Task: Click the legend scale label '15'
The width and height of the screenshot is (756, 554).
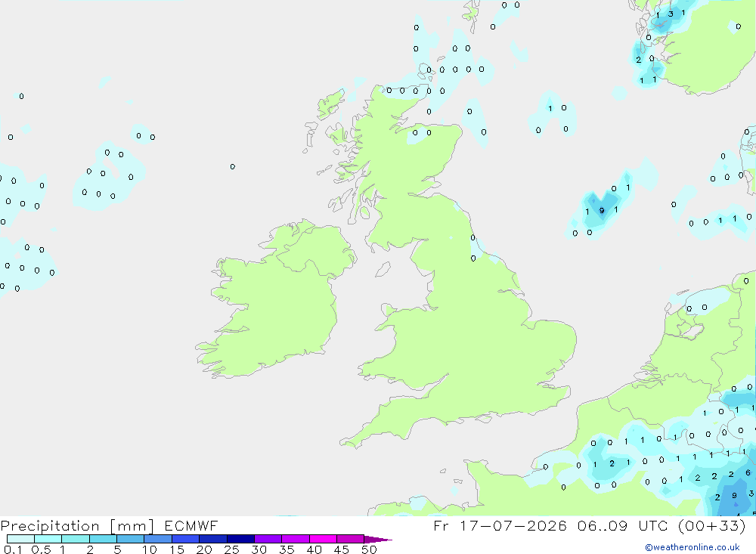Action: [177, 549]
